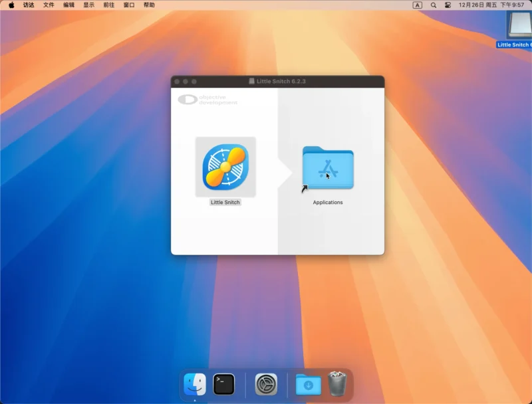
Task: Open Control Center in menu bar
Action: click(448, 5)
